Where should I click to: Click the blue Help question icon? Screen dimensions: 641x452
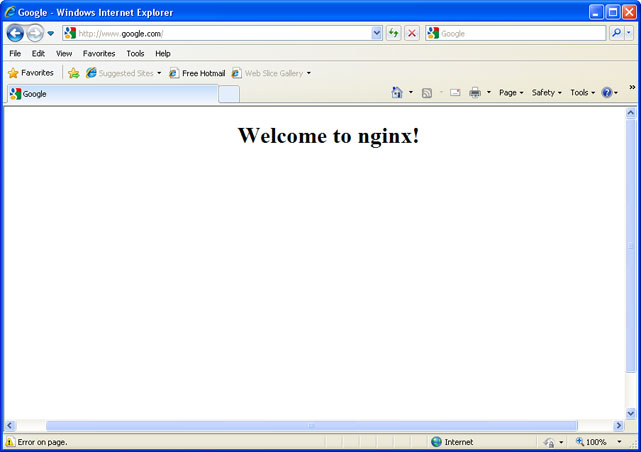607,93
